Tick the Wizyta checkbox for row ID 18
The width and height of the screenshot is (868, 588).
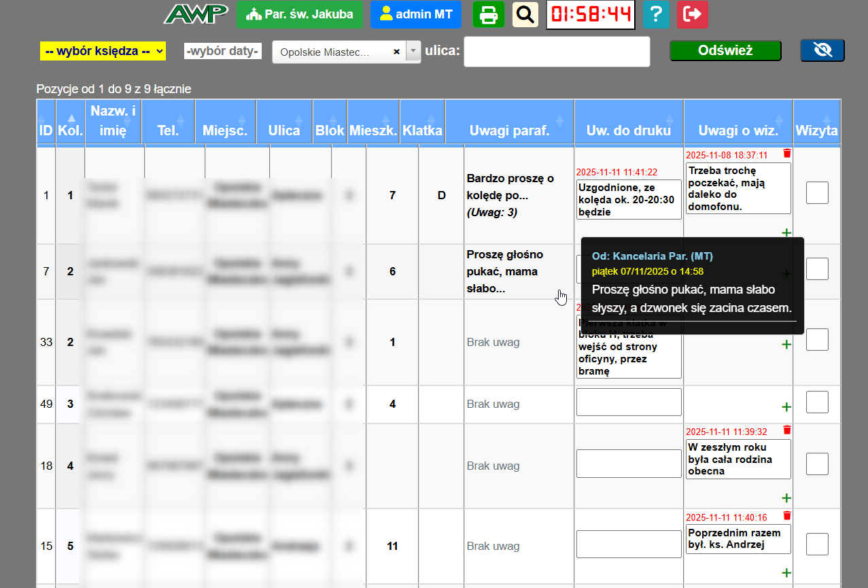pos(817,464)
